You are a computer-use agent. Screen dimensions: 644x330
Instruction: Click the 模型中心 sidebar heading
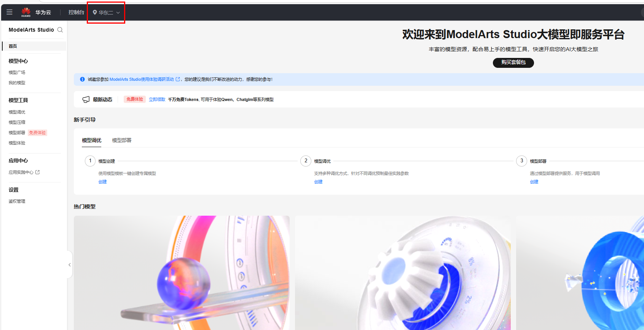coord(18,61)
